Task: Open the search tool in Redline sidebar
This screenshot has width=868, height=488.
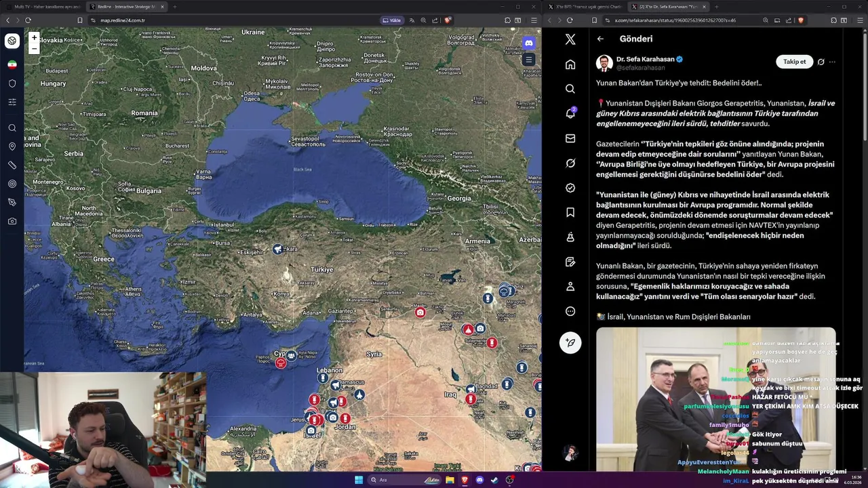Action: [x=12, y=127]
